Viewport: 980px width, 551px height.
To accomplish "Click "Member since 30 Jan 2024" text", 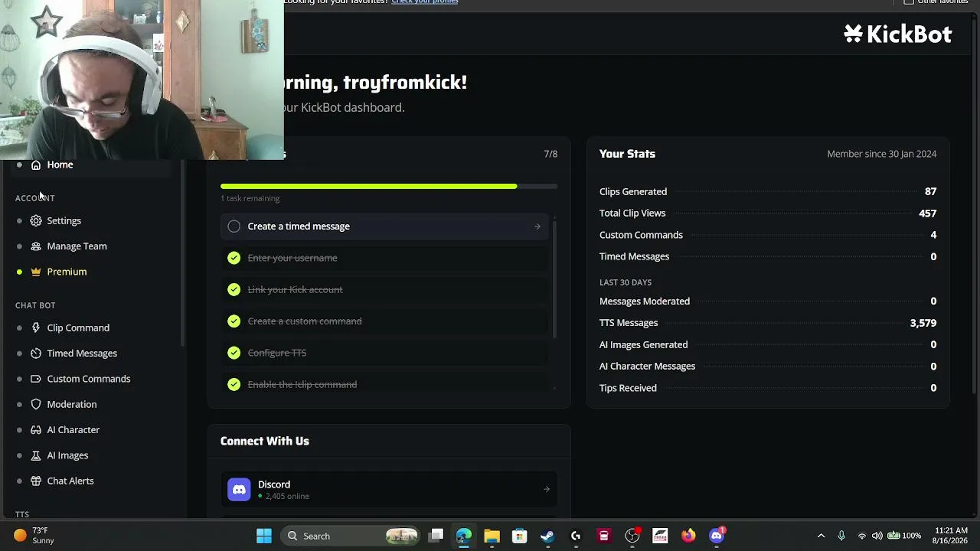I will pyautogui.click(x=881, y=154).
